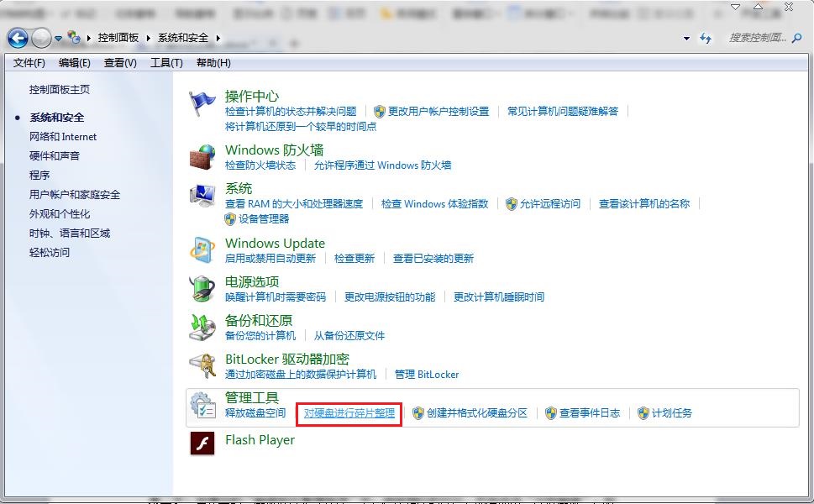Open the Windows Update icon
The image size is (814, 504).
(x=202, y=250)
